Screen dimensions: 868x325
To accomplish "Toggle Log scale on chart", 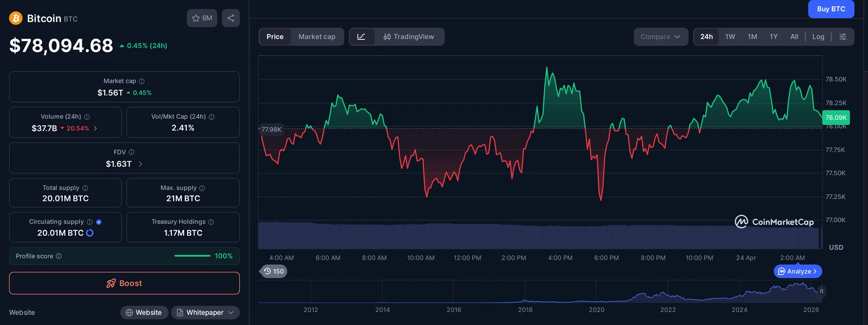I will 818,37.
